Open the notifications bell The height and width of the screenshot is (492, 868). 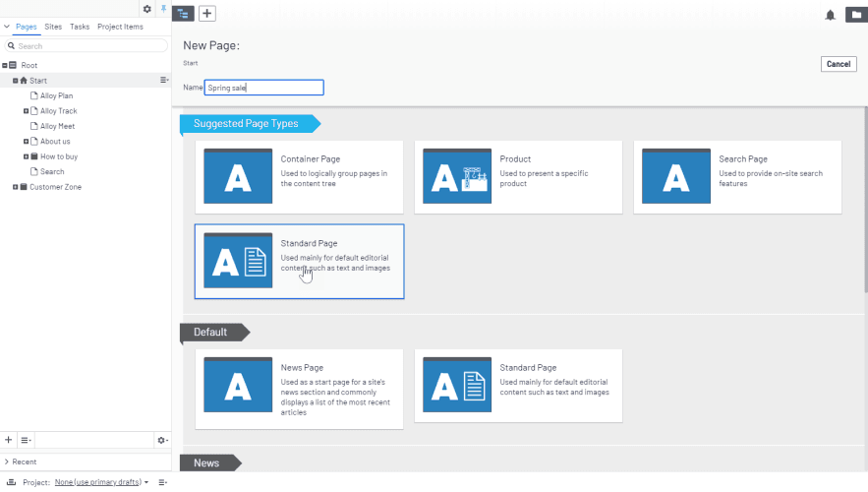click(x=831, y=14)
